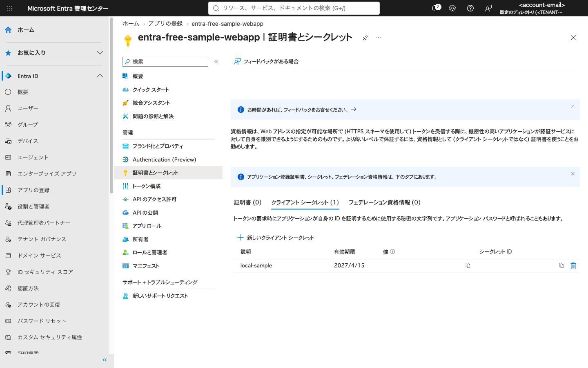Delete the local-sample client secret
This screenshot has height=368, width=588.
coord(573,266)
